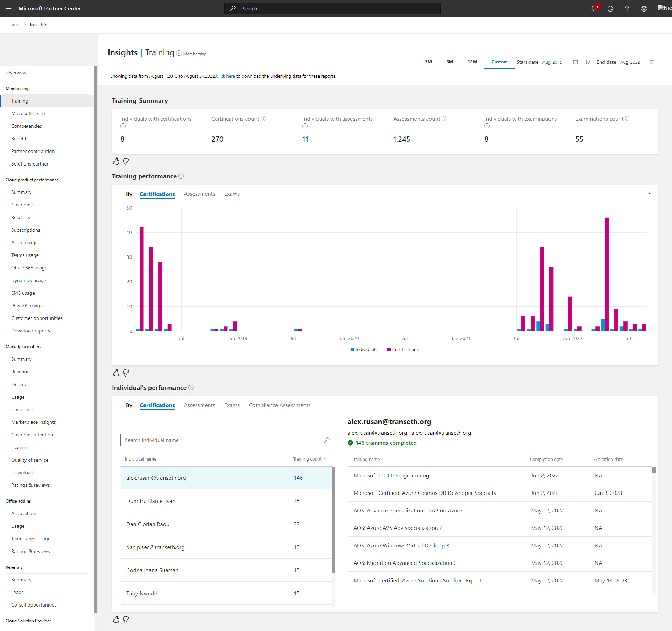Select the 6M date range
The height and width of the screenshot is (631, 672).
coord(449,62)
